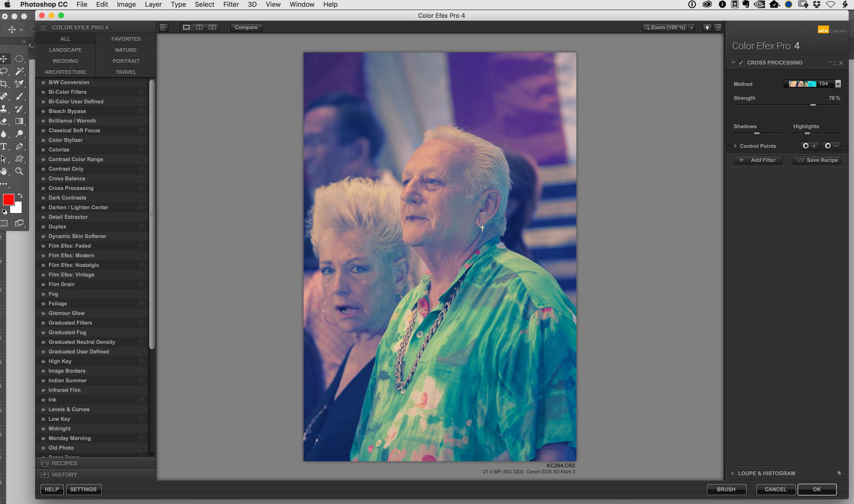The height and width of the screenshot is (504, 854).
Task: Expand the Loupe & Histogram section
Action: tap(732, 473)
